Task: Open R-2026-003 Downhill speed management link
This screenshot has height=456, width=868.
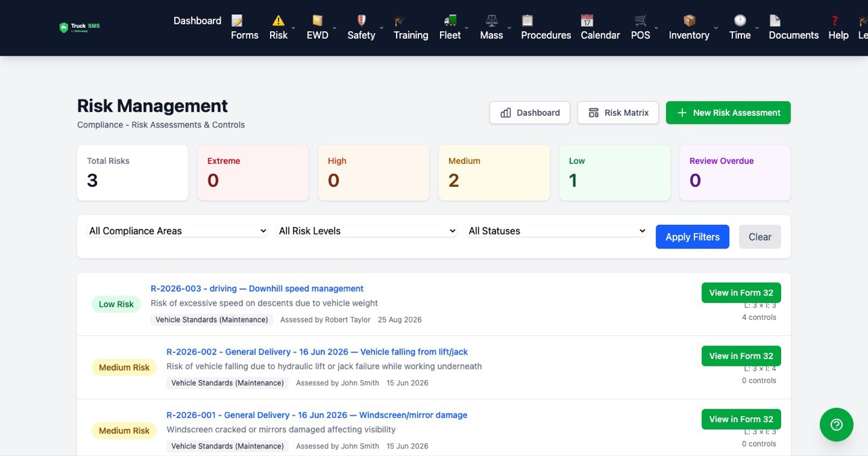Action: [x=257, y=289]
